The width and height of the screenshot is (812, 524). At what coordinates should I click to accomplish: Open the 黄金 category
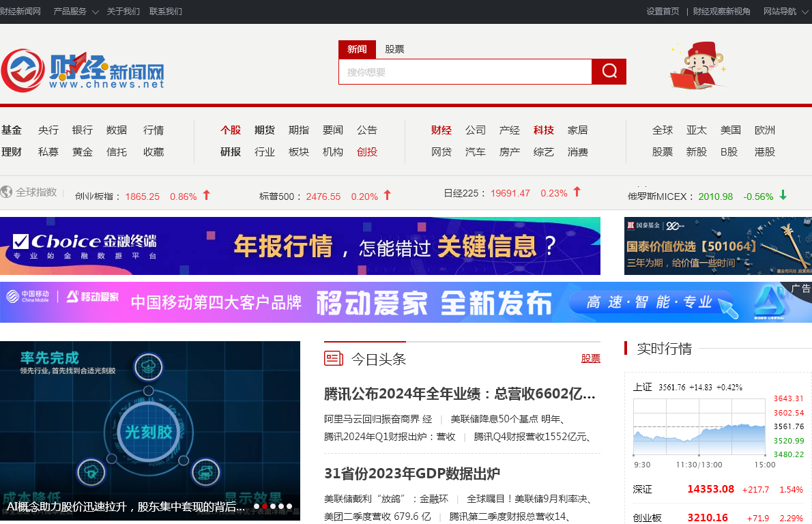coord(83,151)
